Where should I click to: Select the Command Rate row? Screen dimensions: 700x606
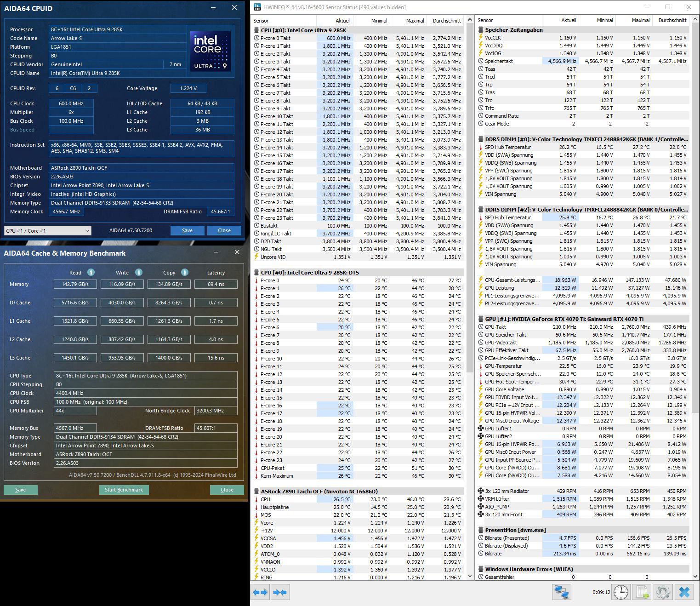[x=583, y=116]
